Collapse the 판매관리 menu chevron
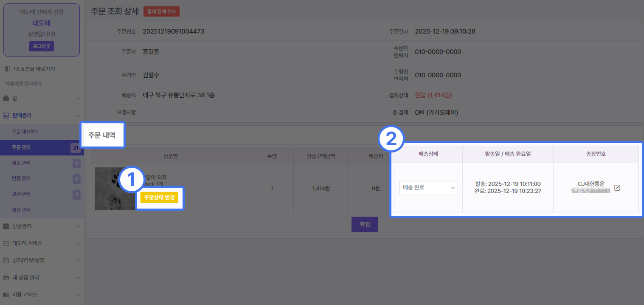This screenshot has width=644, height=305. click(78, 116)
